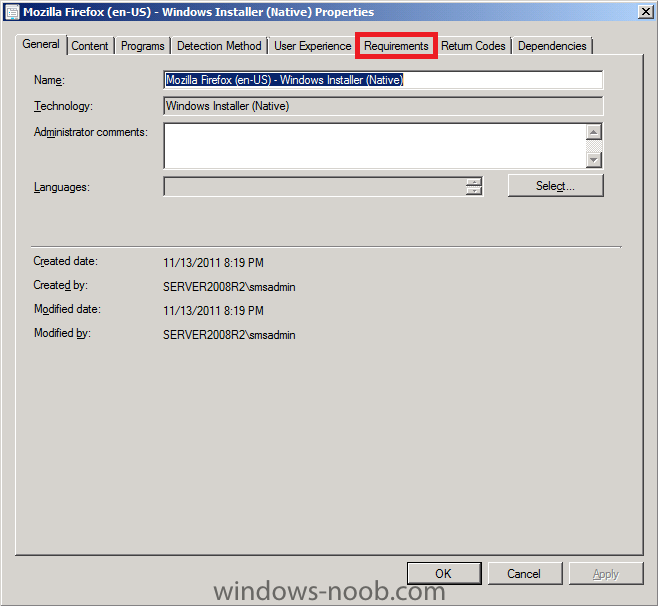The image size is (658, 606).
Task: Click the Created by SERVER2008R2\smsadmin value
Action: (229, 287)
